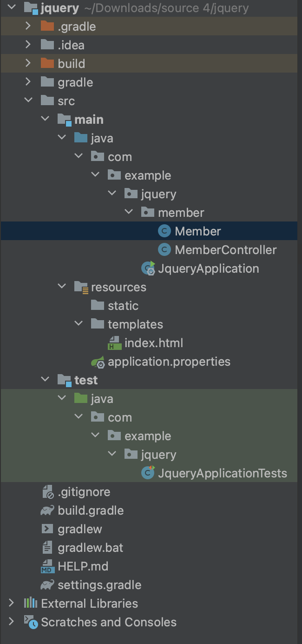The image size is (302, 644).
Task: Click the Scratches and Consoles icon
Action: coord(31,622)
